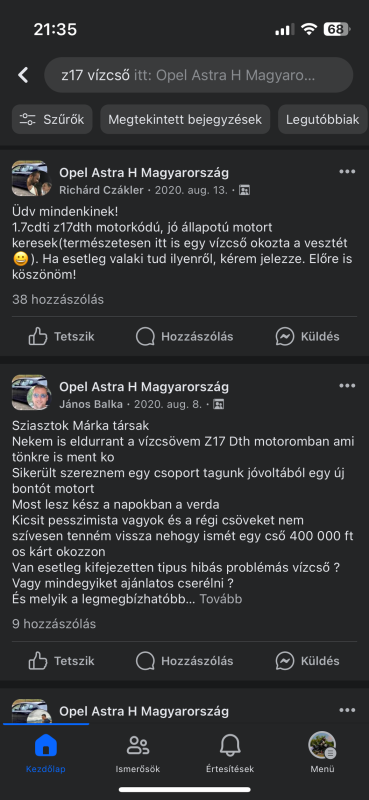Open the Szűrők filter options
The image size is (369, 800).
tap(52, 119)
